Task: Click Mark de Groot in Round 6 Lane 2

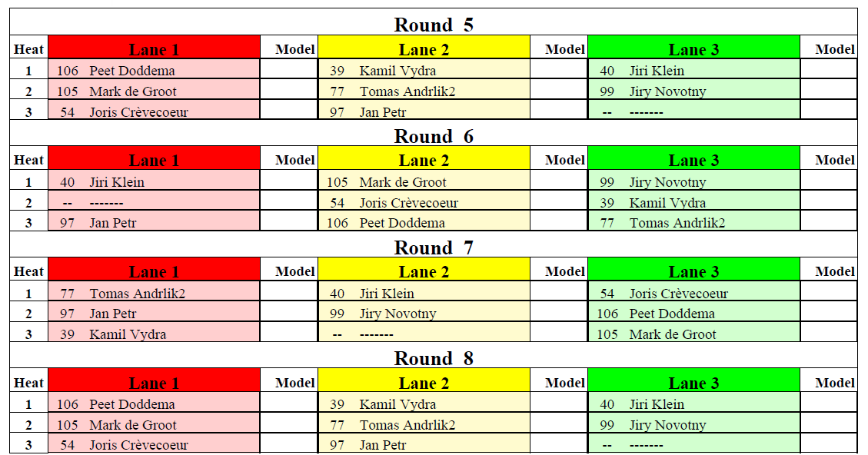Action: coord(402,182)
